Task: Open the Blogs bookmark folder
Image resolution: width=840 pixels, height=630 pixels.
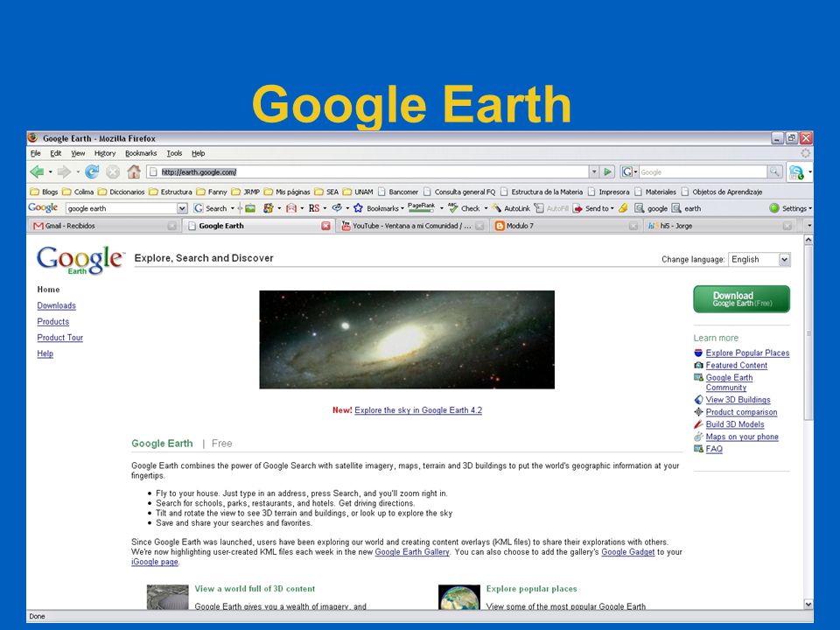Action: point(44,192)
